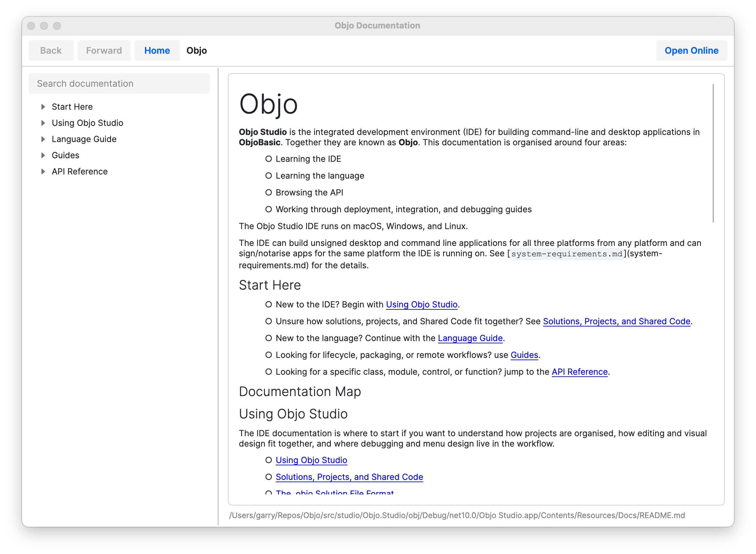Open Using Objo Studio link in Documentation Map
The image size is (756, 554).
pos(311,460)
